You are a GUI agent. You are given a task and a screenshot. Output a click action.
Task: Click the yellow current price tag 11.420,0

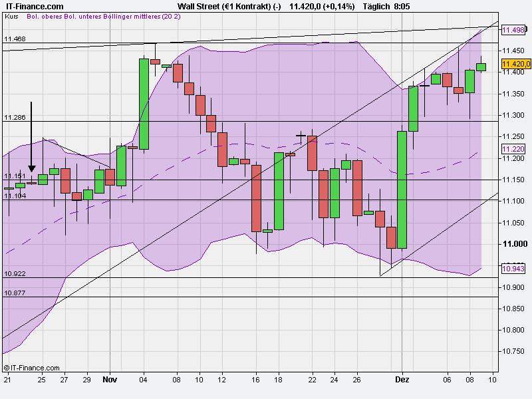point(516,64)
